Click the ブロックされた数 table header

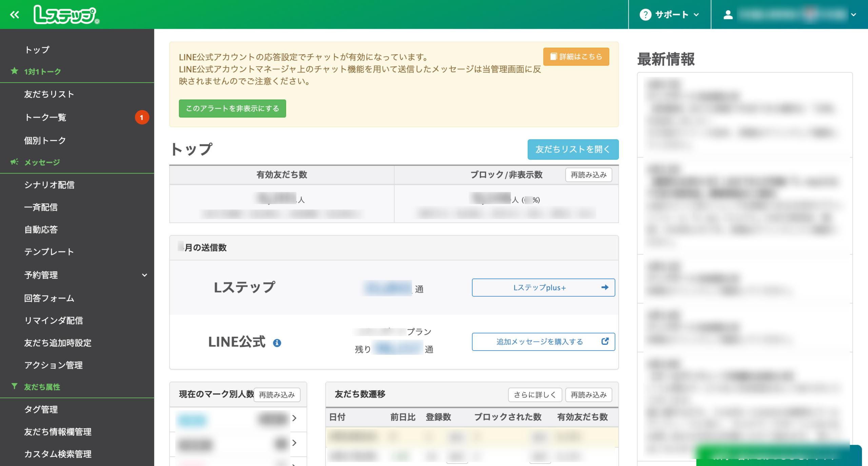(508, 417)
